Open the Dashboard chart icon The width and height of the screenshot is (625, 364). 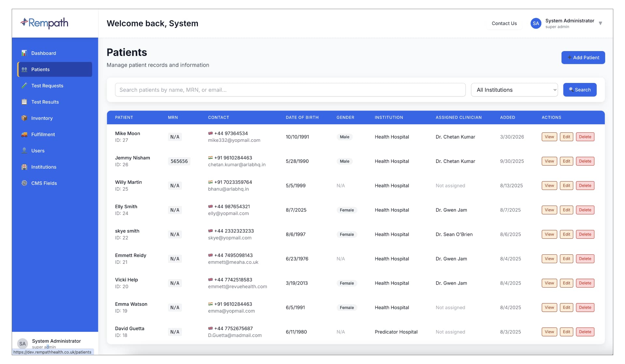coord(24,53)
